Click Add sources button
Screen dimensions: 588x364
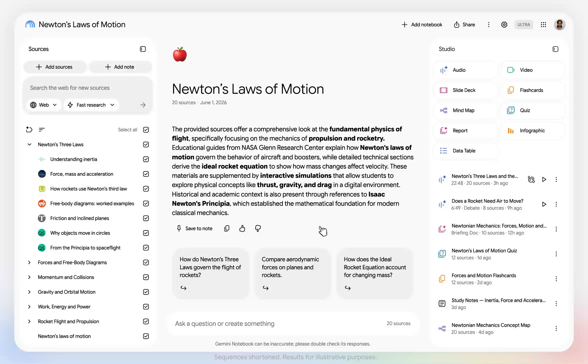point(55,67)
